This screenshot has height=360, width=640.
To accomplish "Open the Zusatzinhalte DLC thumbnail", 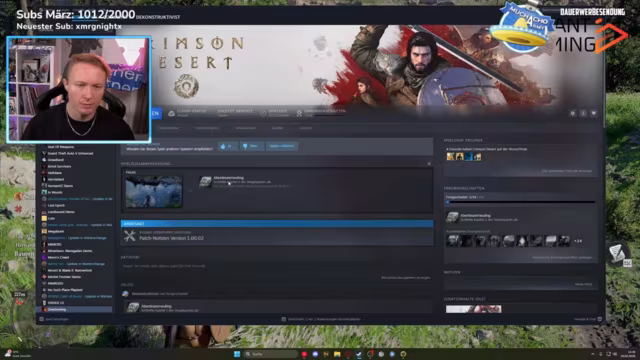I will (473, 309).
